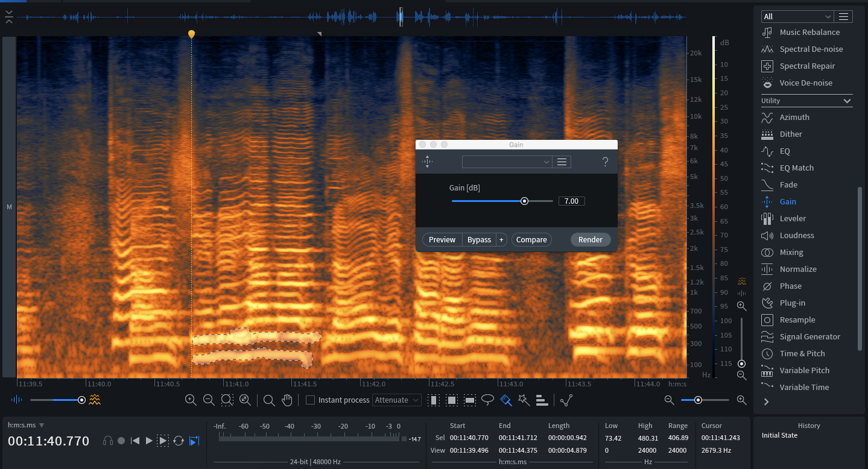The image size is (868, 469).
Task: Select the Magic Wand tool
Action: [524, 400]
